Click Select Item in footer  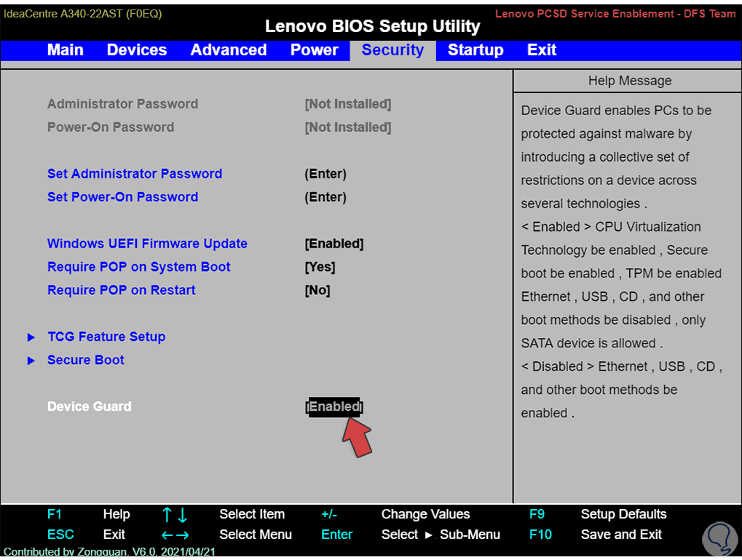pos(252,514)
